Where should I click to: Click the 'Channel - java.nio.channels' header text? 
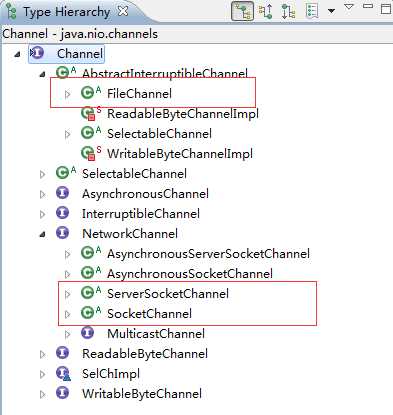tap(80, 34)
